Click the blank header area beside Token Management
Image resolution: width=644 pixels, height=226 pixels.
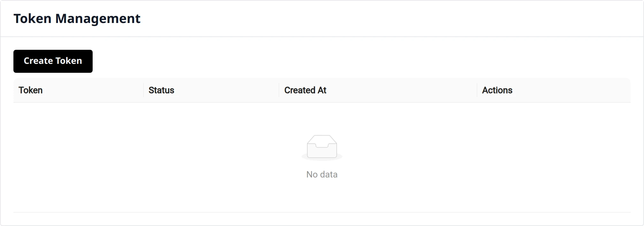point(390,19)
